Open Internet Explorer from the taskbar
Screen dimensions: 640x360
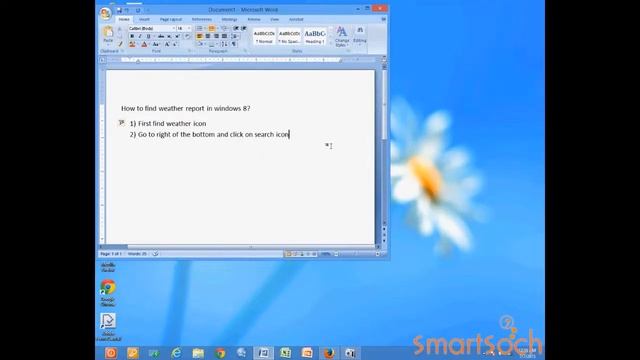tap(176, 353)
